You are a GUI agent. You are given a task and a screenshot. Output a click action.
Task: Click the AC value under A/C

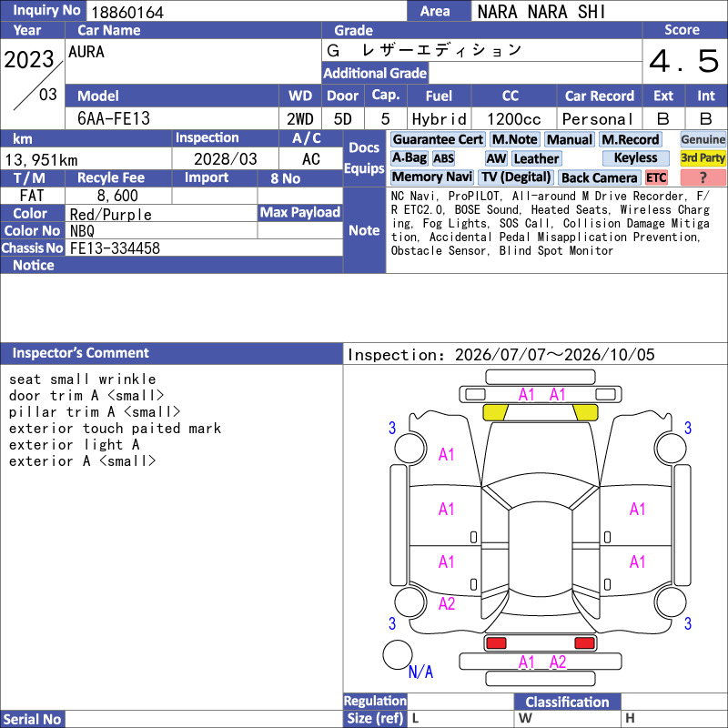(311, 158)
